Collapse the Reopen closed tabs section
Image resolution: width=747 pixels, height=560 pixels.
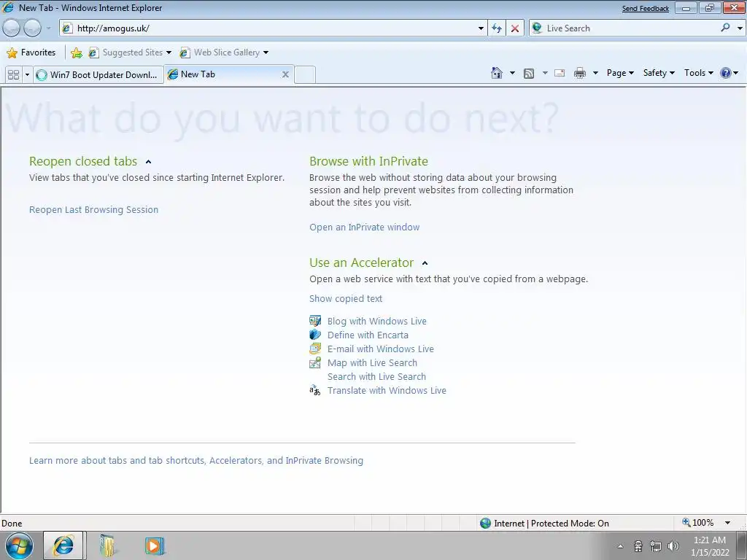pyautogui.click(x=148, y=162)
